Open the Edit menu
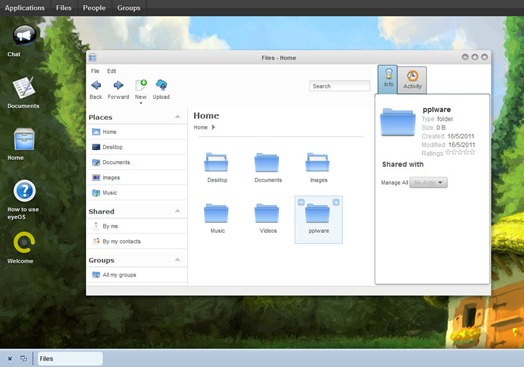The width and height of the screenshot is (524, 367). 112,71
